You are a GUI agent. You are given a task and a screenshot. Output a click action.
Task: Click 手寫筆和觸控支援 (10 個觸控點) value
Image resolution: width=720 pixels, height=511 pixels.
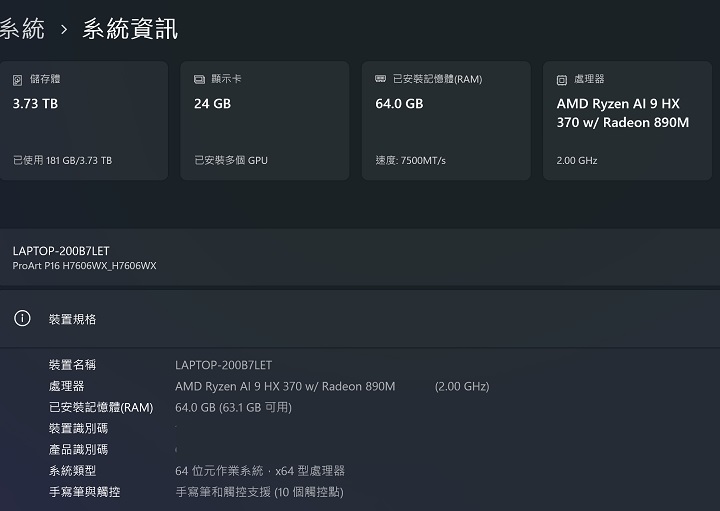[x=259, y=492]
